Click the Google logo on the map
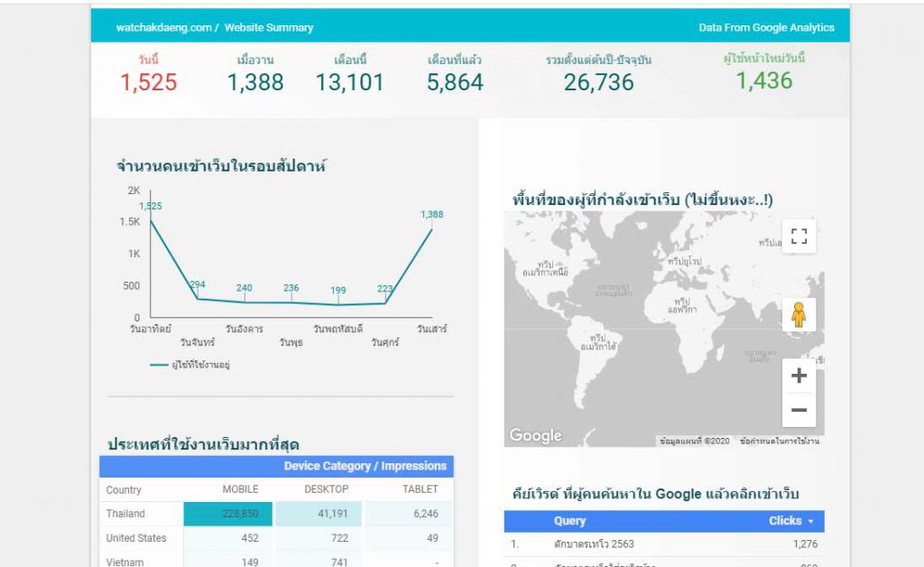Viewport: 924px width, 567px height. point(535,435)
